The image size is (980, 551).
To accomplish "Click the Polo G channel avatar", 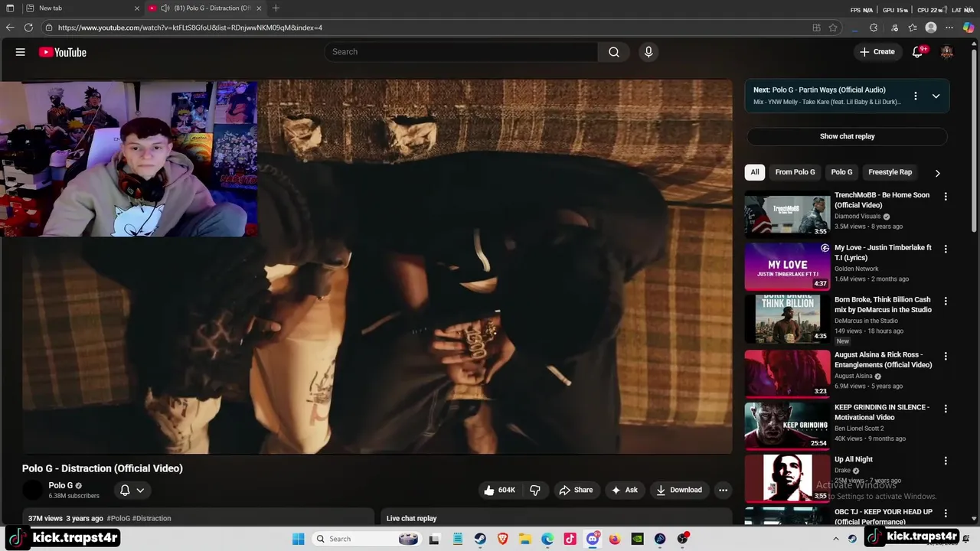I will (x=33, y=490).
